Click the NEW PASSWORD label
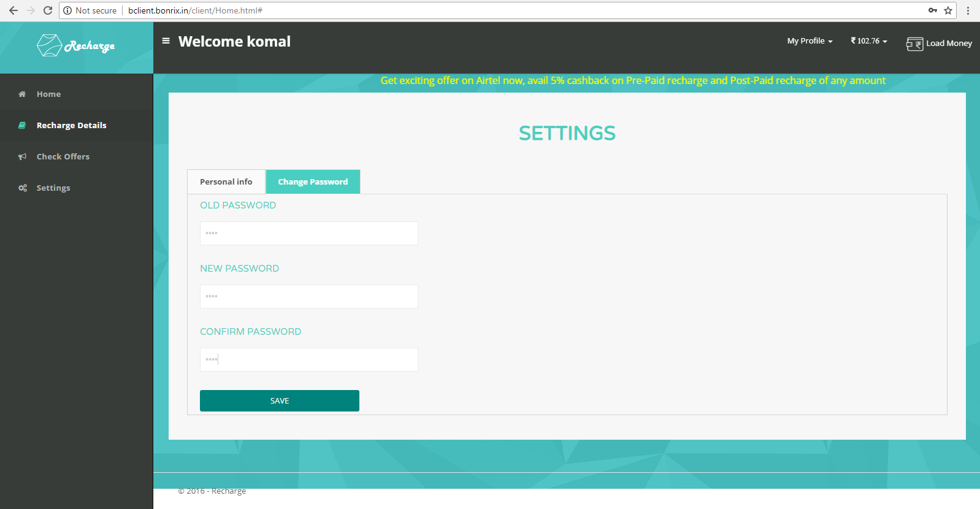Image resolution: width=980 pixels, height=509 pixels. tap(239, 269)
